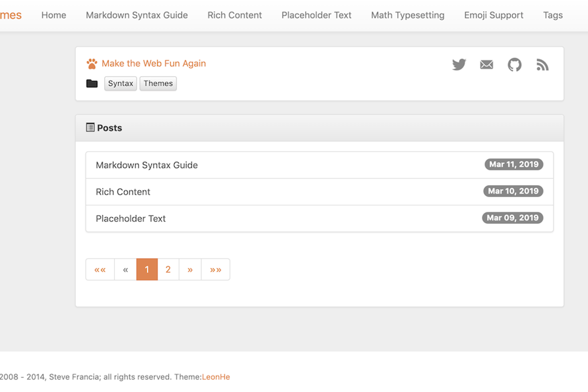Screen dimensions: 588x392
Task: Go to Math Typesetting in navbar
Action: (x=408, y=15)
